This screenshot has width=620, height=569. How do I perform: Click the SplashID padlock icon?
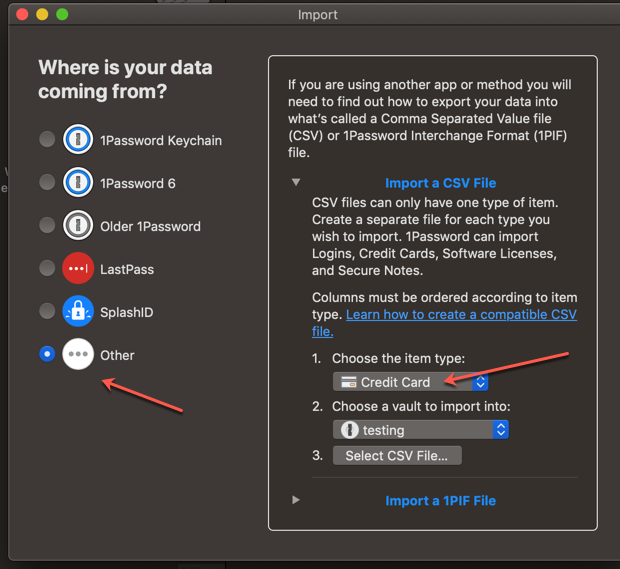[78, 311]
